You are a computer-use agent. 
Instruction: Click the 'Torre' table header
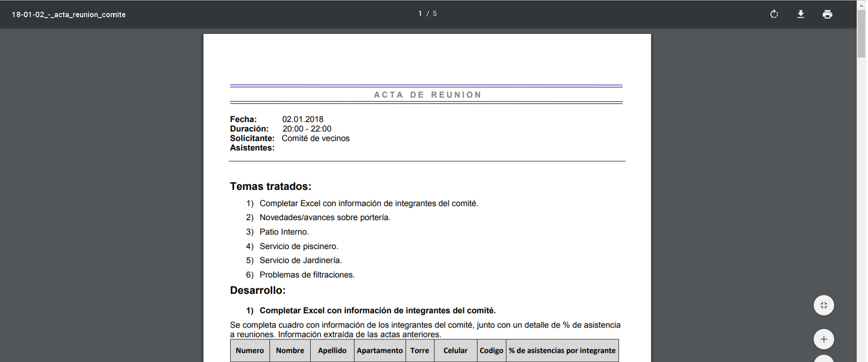[420, 351]
